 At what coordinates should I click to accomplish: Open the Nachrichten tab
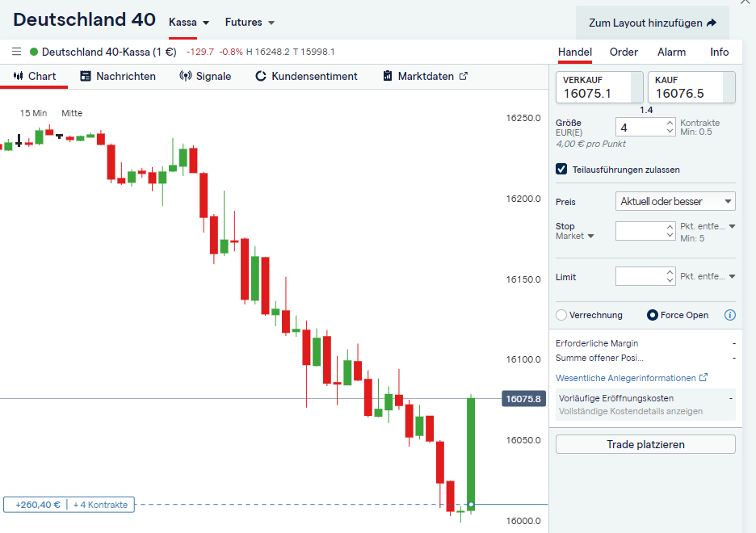pos(118,76)
